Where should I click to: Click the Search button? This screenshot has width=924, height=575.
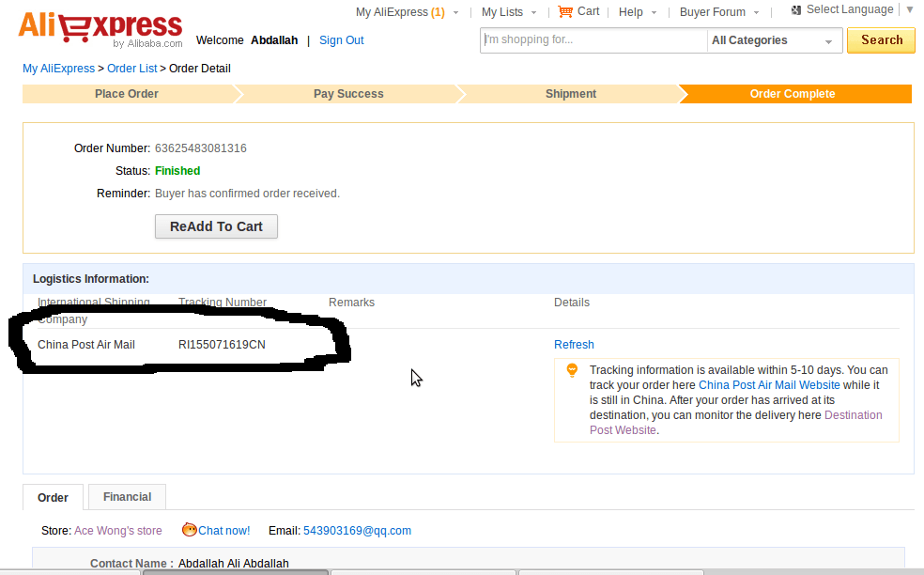point(881,40)
